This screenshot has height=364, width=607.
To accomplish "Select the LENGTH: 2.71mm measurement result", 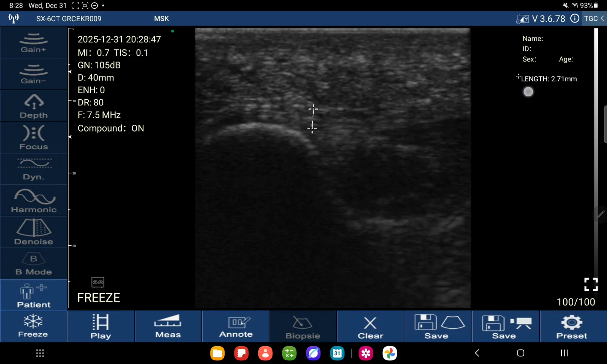I will pyautogui.click(x=549, y=79).
